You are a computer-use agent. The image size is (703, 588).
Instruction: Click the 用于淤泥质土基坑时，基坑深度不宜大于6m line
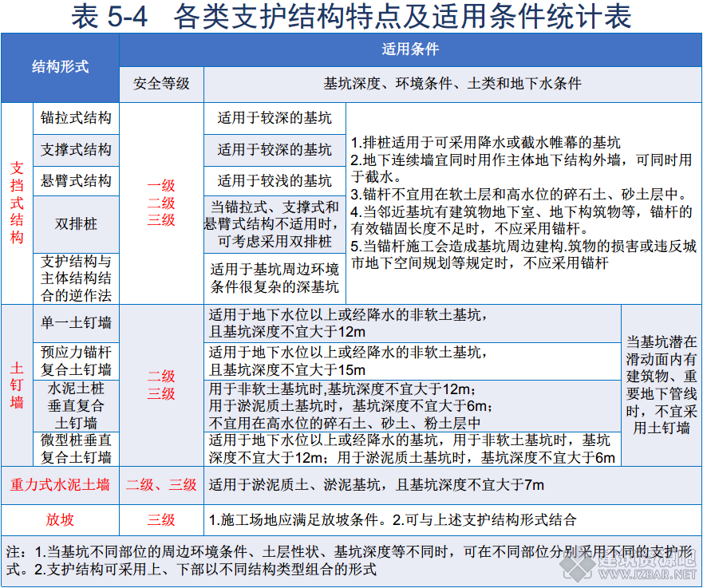[350, 406]
